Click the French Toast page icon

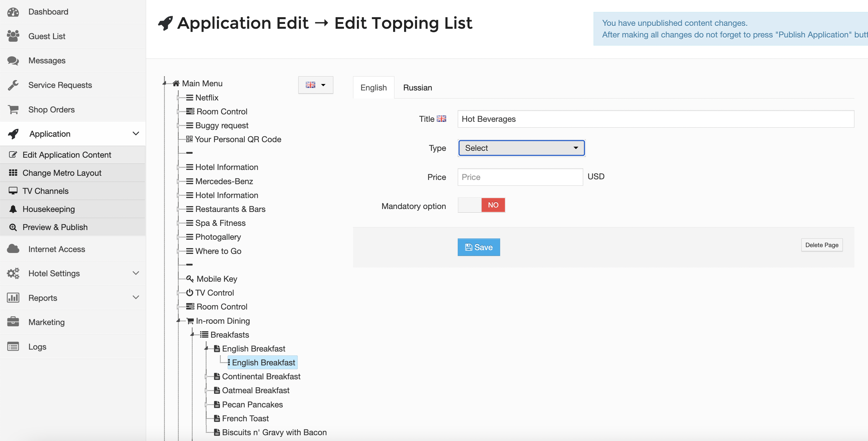pos(217,418)
